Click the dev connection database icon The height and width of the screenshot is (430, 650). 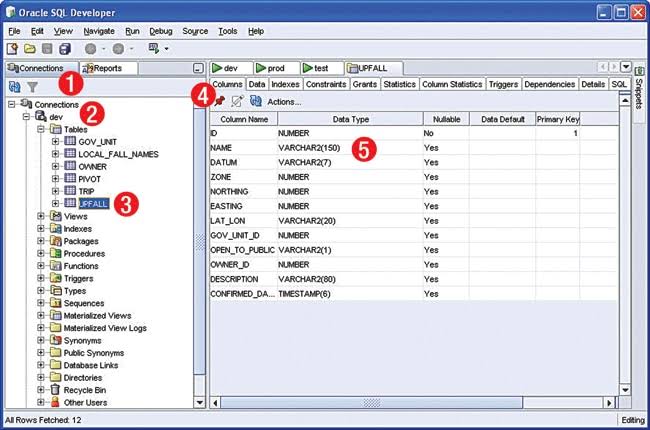(x=41, y=117)
